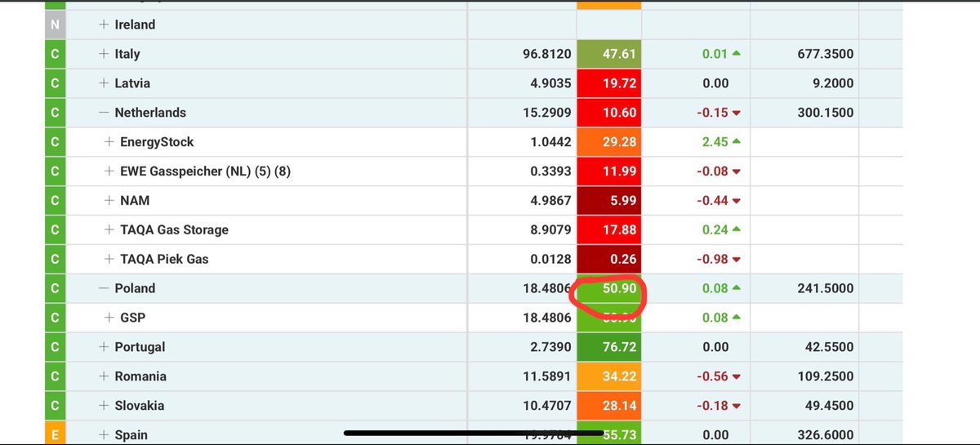Expand the TAQA Piek Gas row
Viewport: 980px width, 445px height.
coord(109,260)
